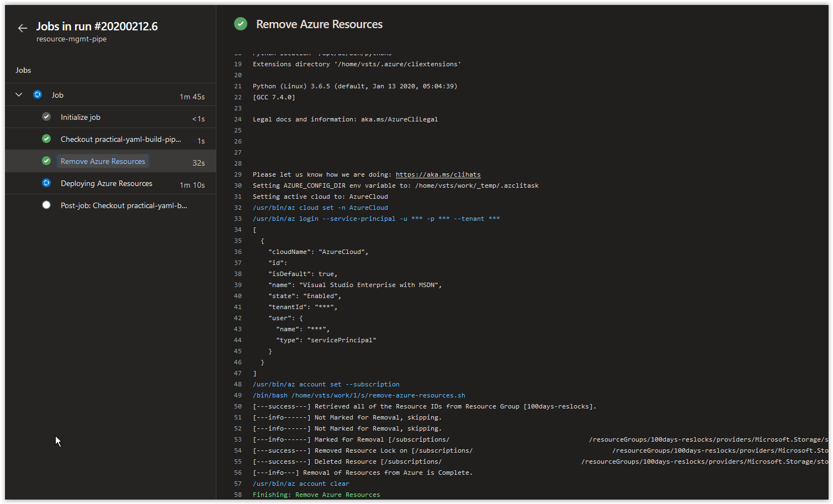The height and width of the screenshot is (504, 833).
Task: Select the Job row
Action: (x=110, y=95)
